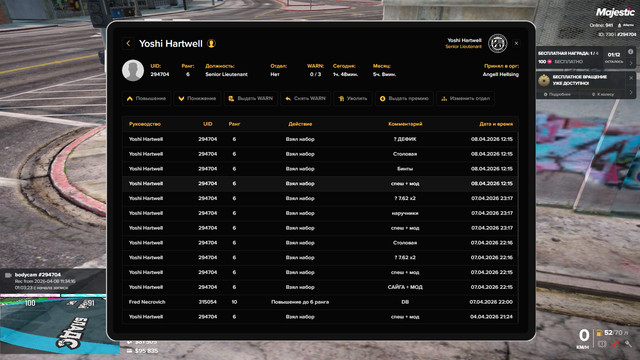The height and width of the screenshot is (360, 640).
Task: Click the Дата и время column header
Action: 496,124
